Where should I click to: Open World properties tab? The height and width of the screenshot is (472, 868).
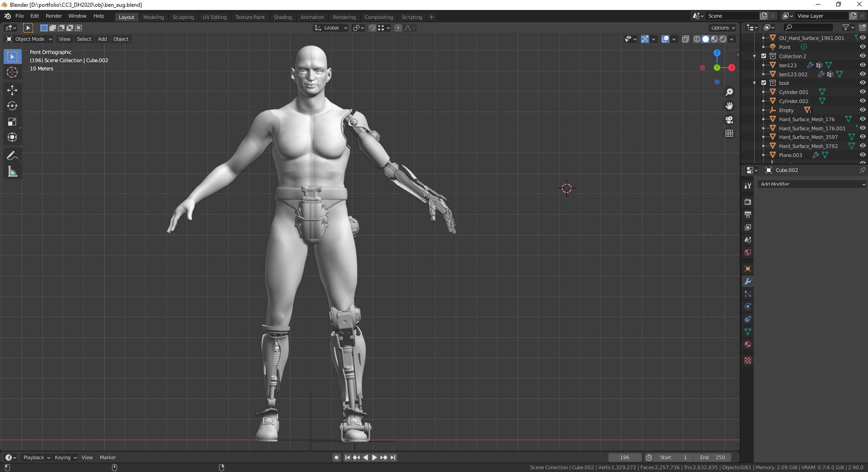[x=748, y=252]
